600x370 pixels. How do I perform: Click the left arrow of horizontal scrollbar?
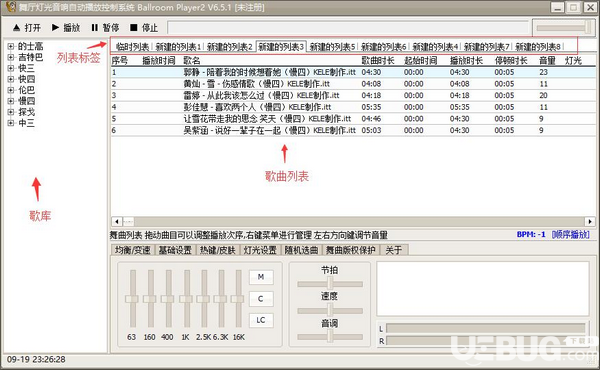pos(117,221)
